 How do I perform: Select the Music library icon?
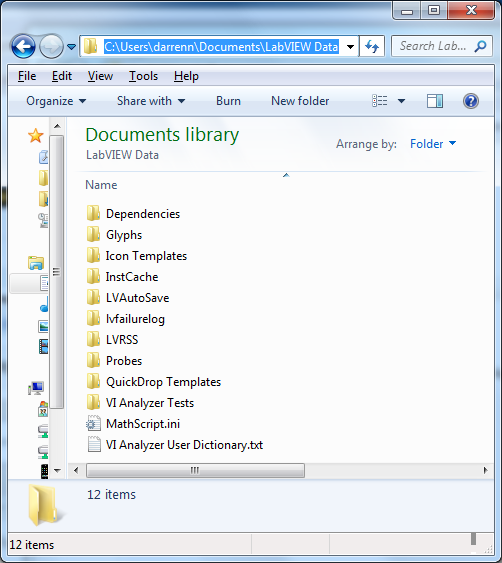click(44, 304)
